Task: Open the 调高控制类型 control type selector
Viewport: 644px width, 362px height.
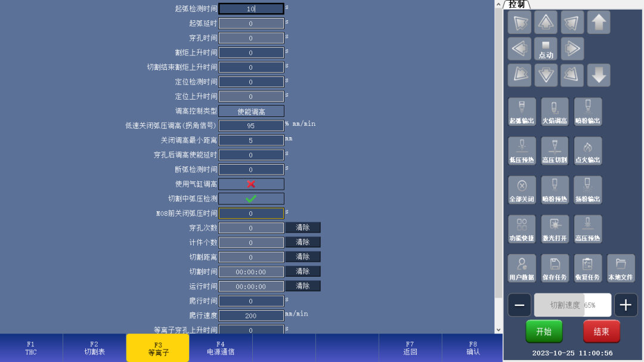Action: coord(251,110)
